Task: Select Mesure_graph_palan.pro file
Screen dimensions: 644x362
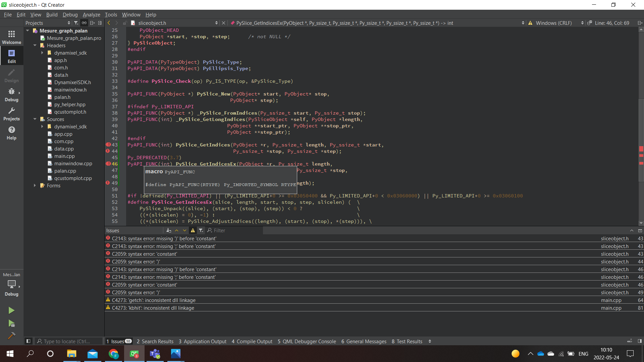Action: point(74,38)
